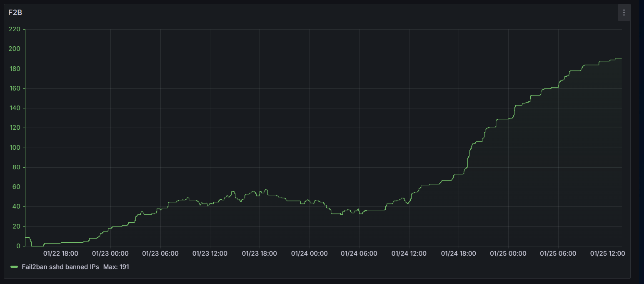Click the 80 y-axis label
Viewport: 644px width, 284px height.
click(x=16, y=167)
